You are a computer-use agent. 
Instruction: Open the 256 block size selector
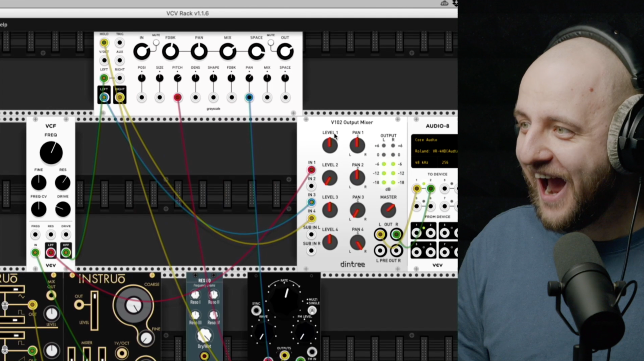(x=445, y=162)
